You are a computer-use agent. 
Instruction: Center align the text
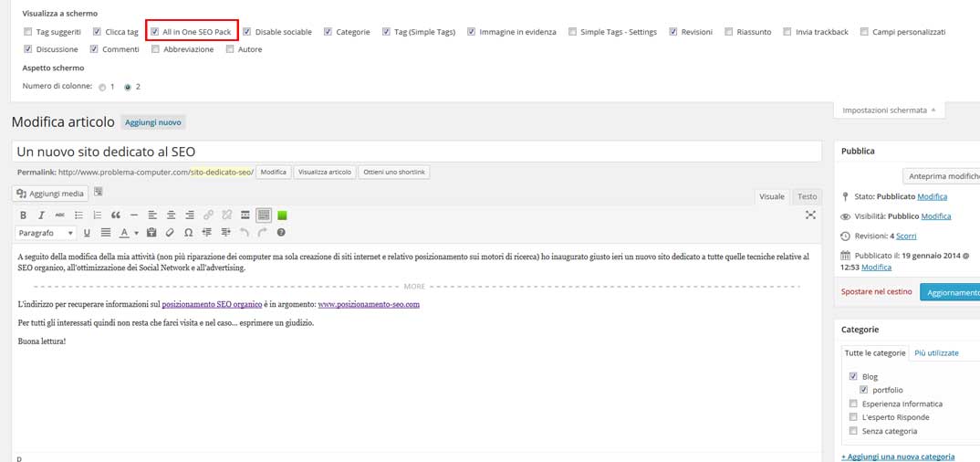171,215
